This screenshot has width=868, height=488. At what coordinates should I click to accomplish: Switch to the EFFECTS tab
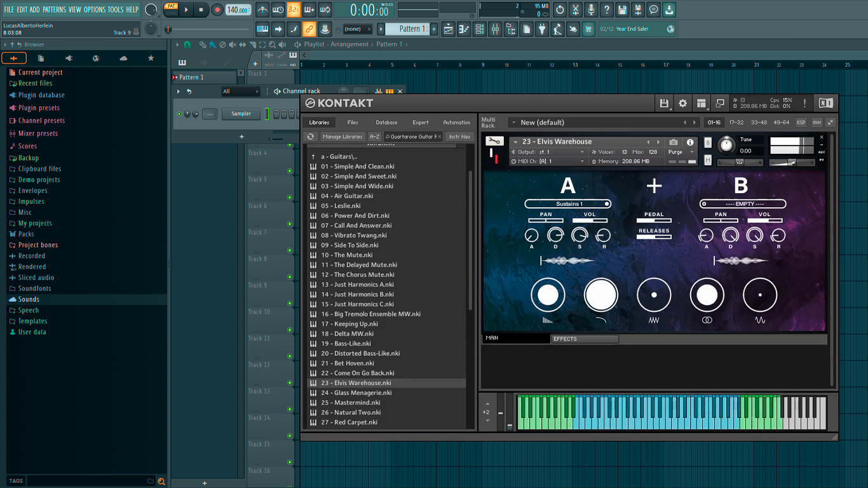584,339
